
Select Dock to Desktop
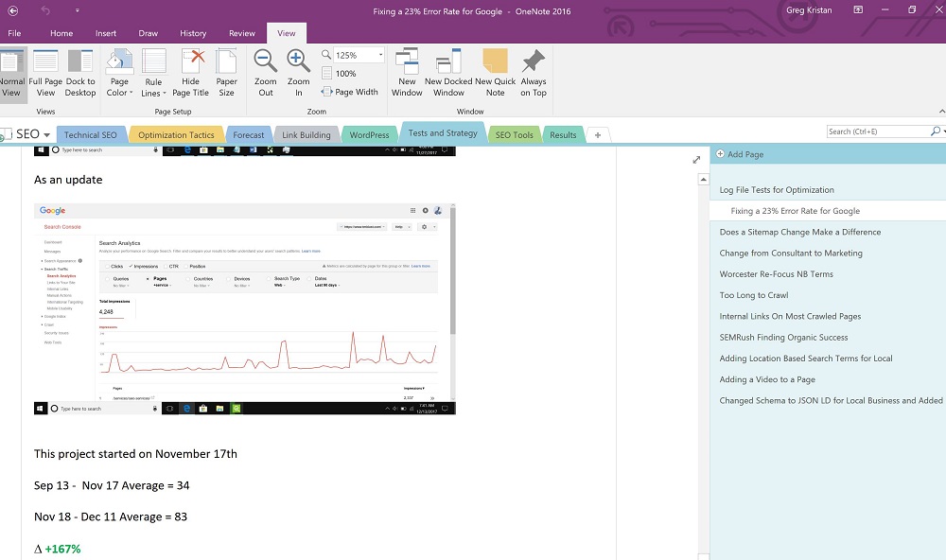point(80,73)
